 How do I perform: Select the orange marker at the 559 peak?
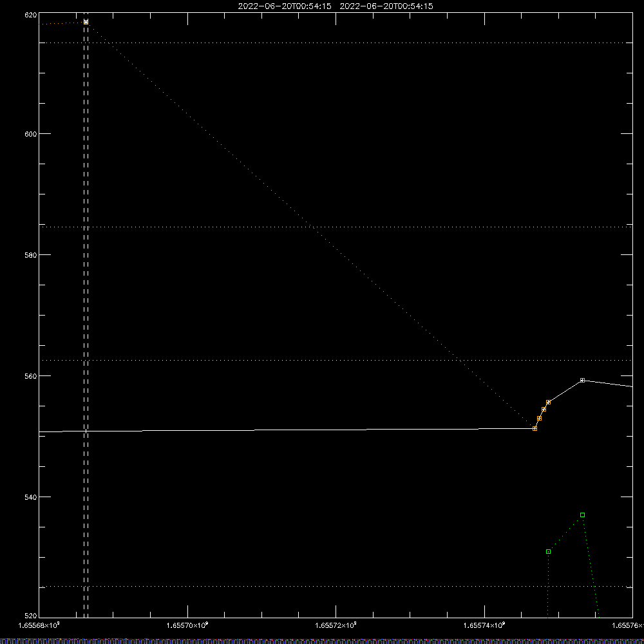[582, 381]
